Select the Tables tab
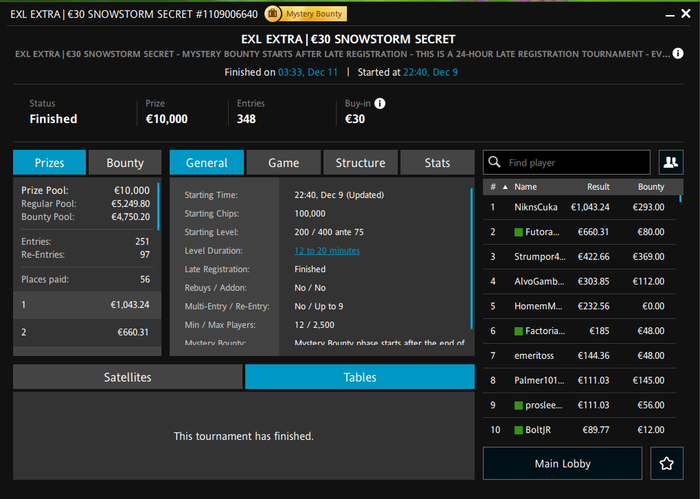Image resolution: width=700 pixels, height=499 pixels. coord(360,377)
